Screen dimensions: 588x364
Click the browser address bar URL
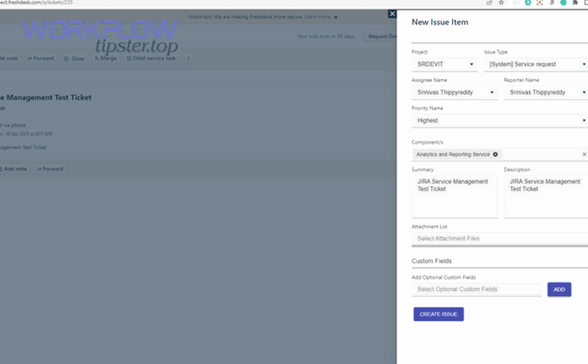(x=37, y=3)
